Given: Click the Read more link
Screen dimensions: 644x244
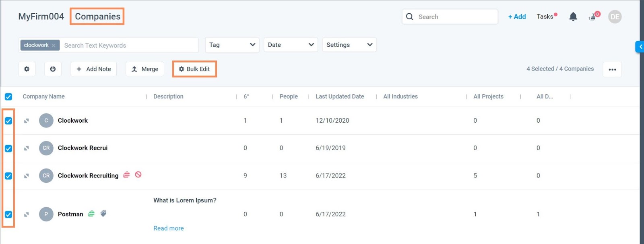Looking at the screenshot, I should [168, 228].
